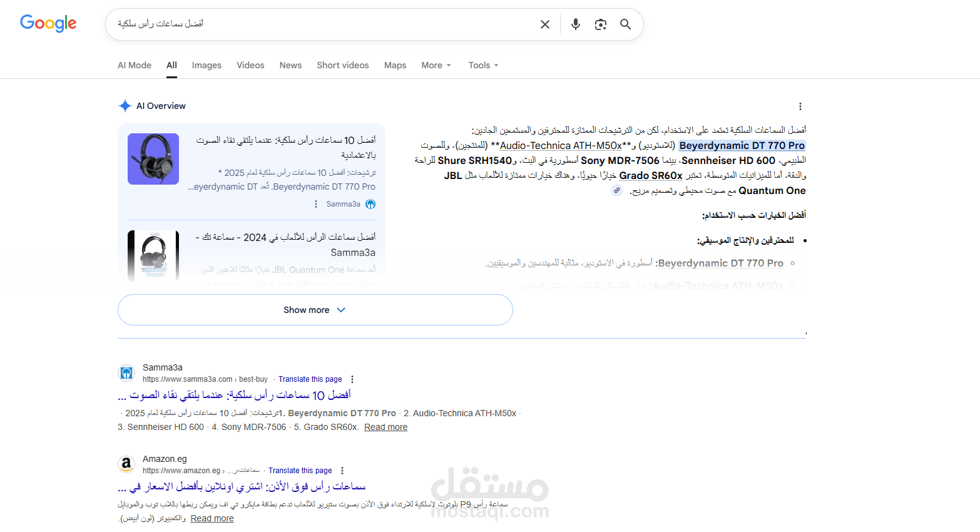Click Samma3a site name above result
The image size is (980, 532).
click(x=163, y=367)
